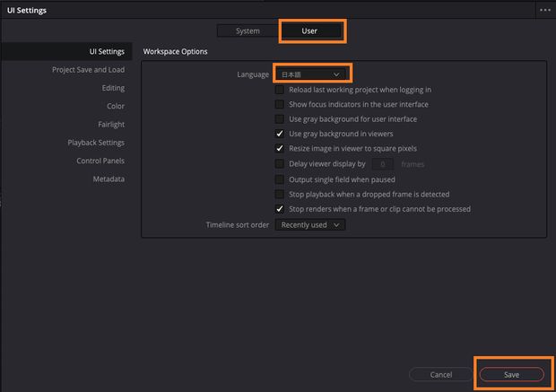Image resolution: width=556 pixels, height=392 pixels.
Task: Switch to the User tab
Action: (x=309, y=30)
